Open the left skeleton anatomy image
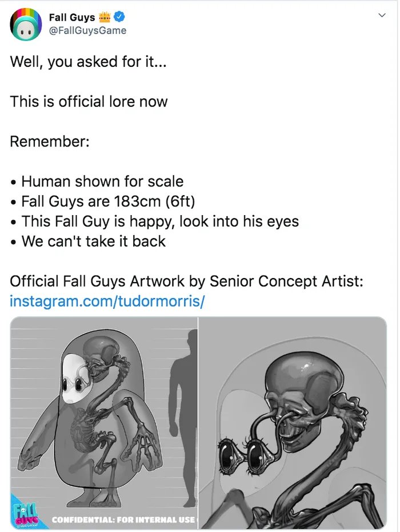This screenshot has width=400, height=532. tap(103, 423)
